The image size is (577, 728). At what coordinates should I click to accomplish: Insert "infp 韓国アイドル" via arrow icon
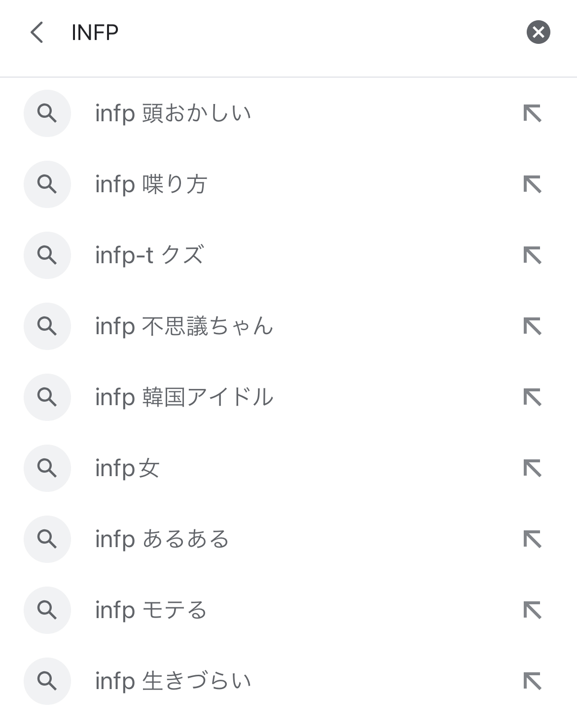[x=532, y=397]
